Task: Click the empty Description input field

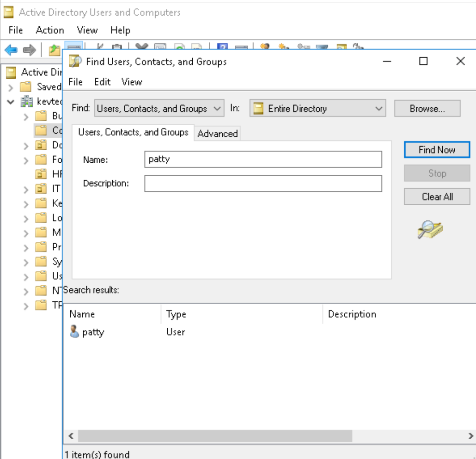Action: pos(263,184)
